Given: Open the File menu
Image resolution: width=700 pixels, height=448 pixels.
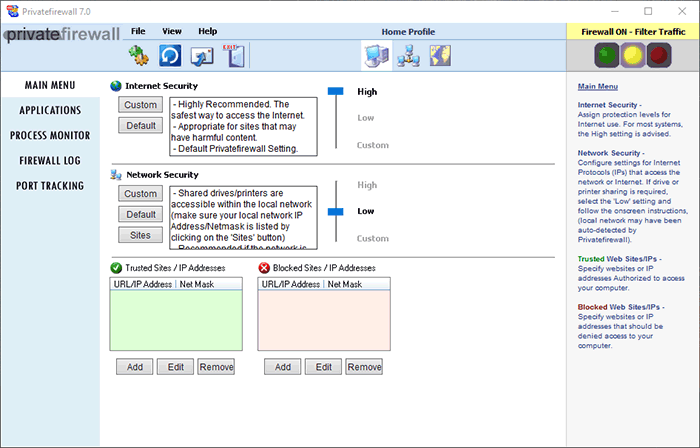Looking at the screenshot, I should point(138,31).
